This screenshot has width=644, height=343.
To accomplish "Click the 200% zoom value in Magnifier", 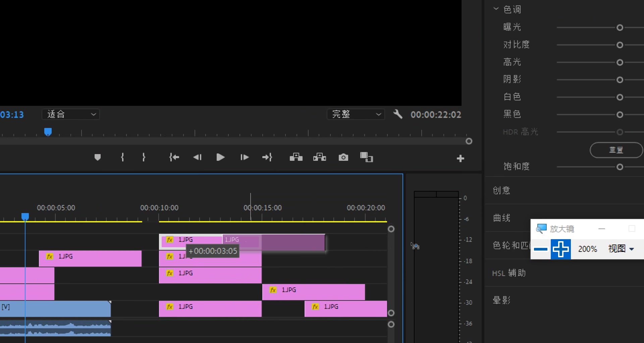I will [x=587, y=249].
